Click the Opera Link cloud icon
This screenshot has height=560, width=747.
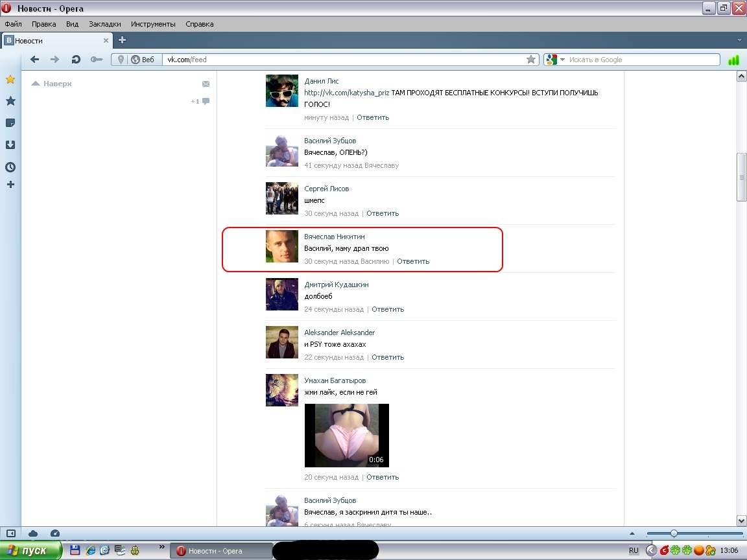tap(33, 533)
